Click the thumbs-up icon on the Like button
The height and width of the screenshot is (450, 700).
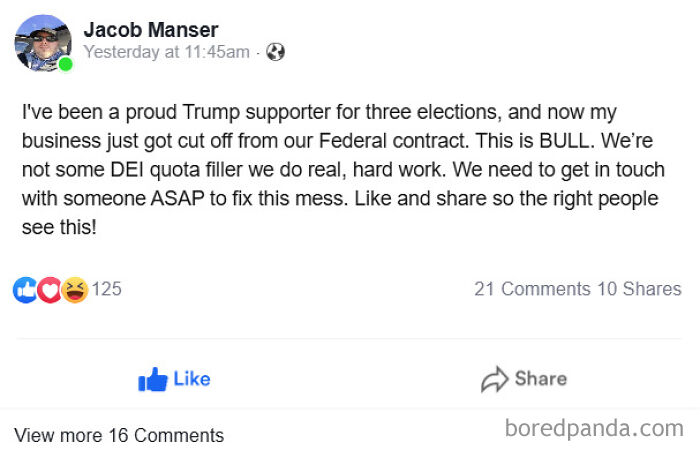pyautogui.click(x=153, y=379)
